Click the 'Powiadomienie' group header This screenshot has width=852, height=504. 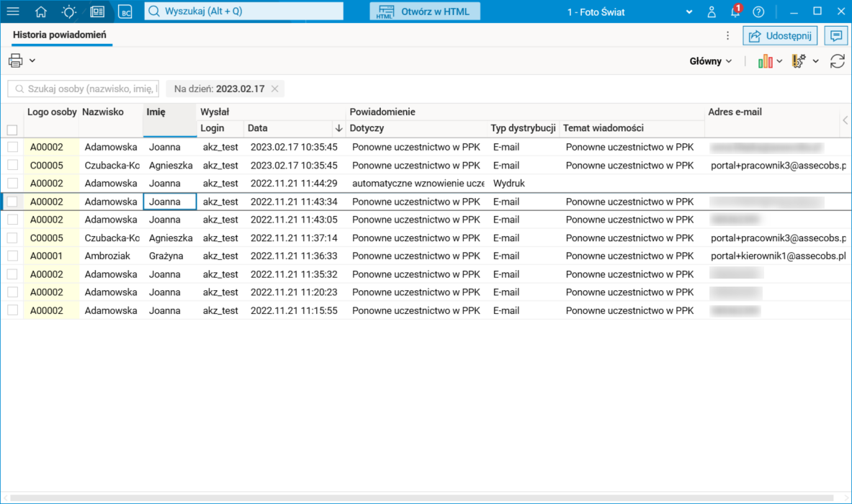[382, 112]
